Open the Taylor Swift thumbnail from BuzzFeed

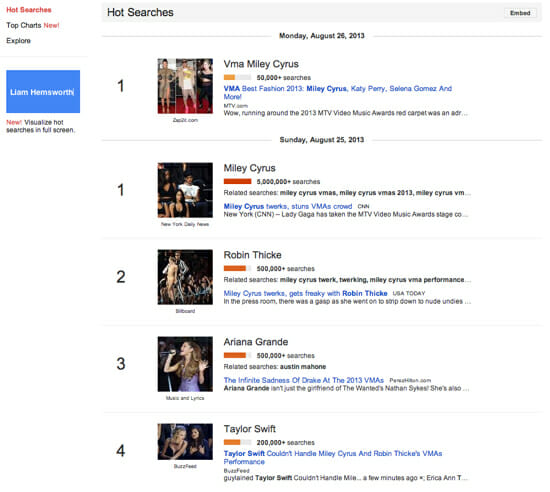(185, 442)
